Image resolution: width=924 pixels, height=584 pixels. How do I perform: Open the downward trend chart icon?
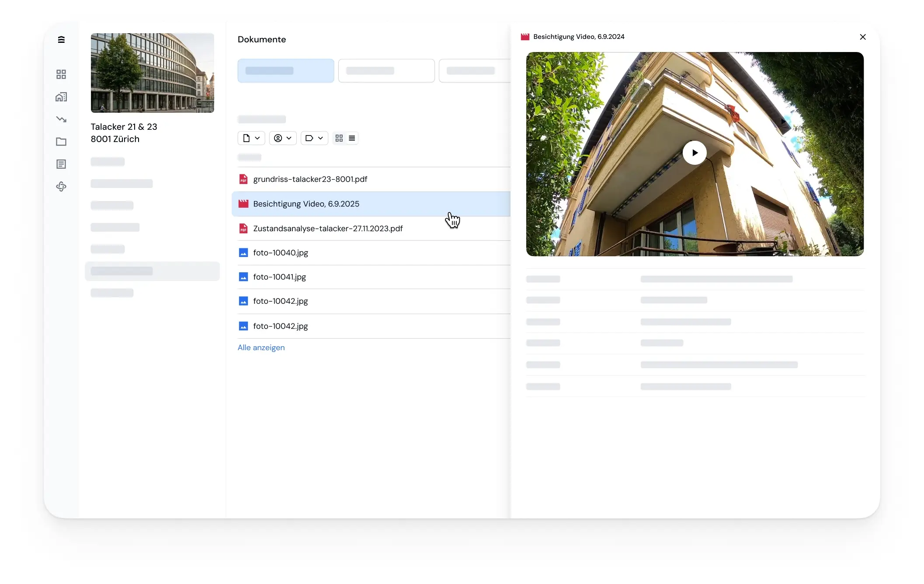[61, 119]
